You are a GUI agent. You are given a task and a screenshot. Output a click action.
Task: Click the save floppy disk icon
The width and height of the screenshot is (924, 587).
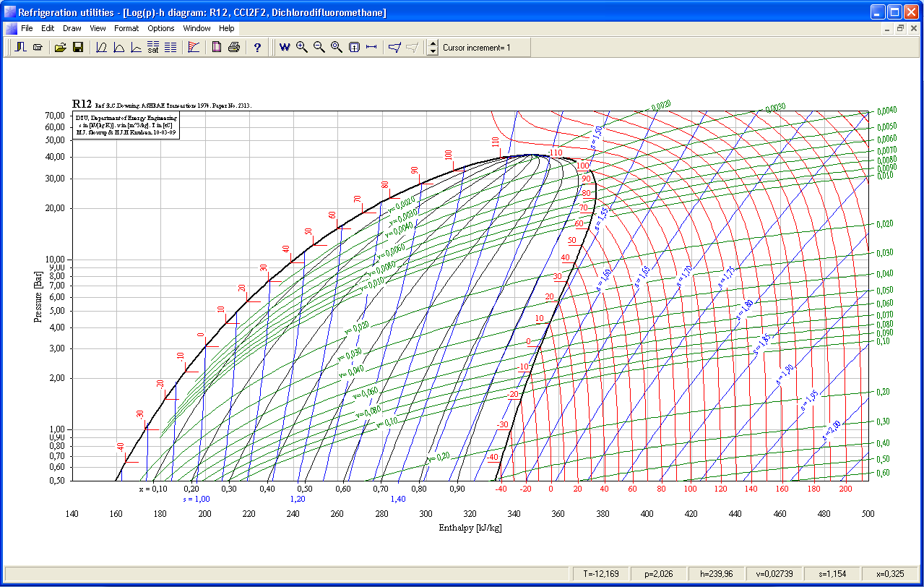77,47
